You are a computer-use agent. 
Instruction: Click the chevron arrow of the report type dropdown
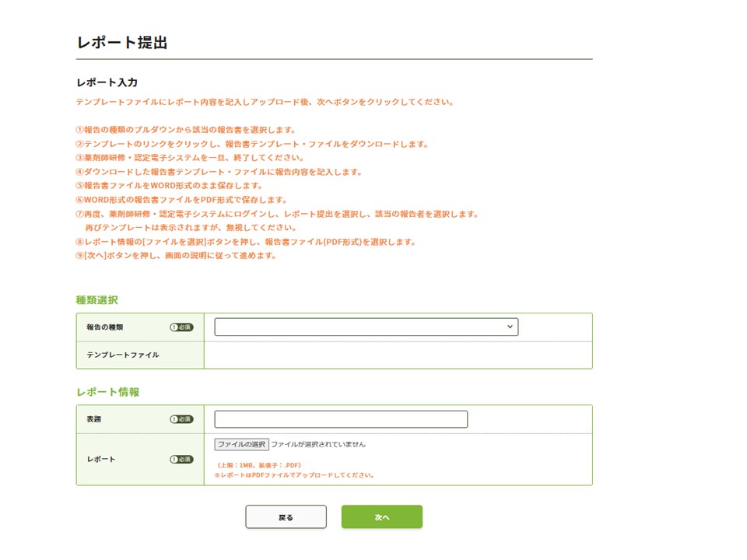tap(510, 327)
